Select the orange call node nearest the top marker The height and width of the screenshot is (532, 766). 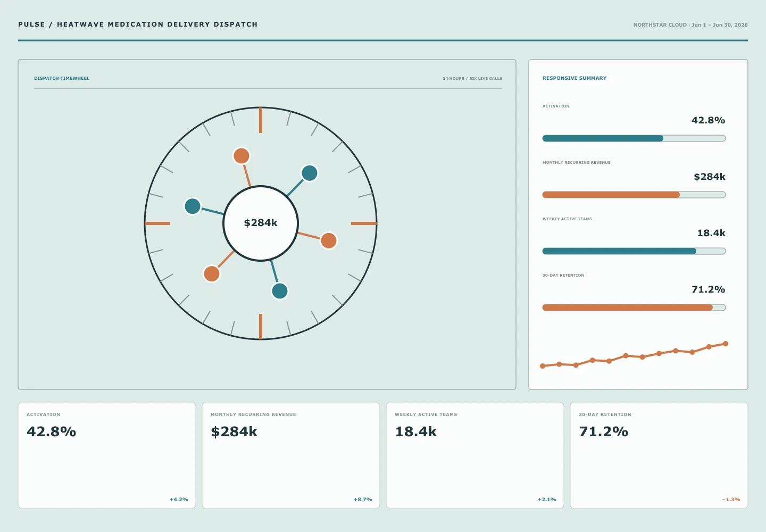coord(242,156)
